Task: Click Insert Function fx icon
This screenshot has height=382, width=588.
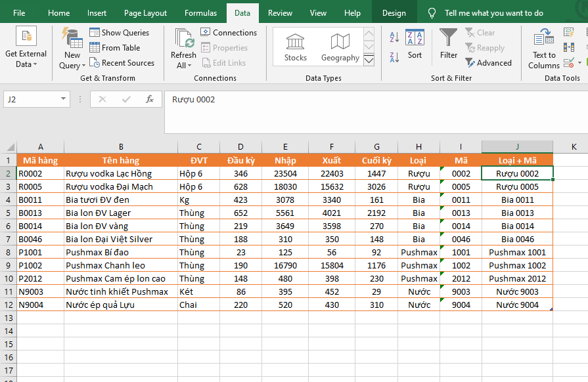Action: (150, 99)
